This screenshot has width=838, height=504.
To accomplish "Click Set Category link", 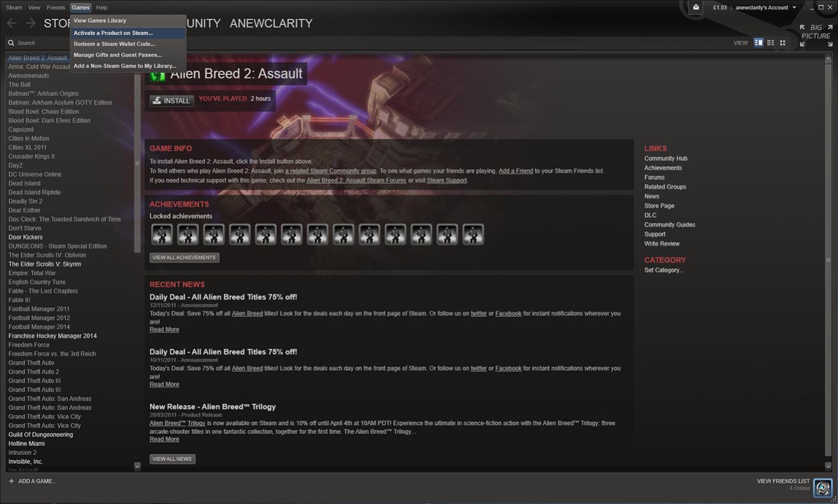I will coord(664,270).
